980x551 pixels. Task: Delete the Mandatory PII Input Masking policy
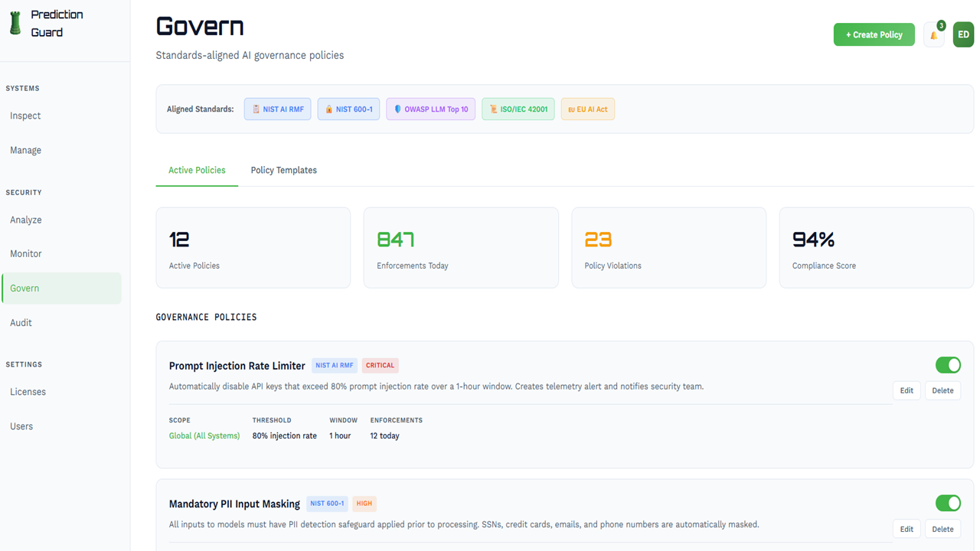tap(942, 529)
